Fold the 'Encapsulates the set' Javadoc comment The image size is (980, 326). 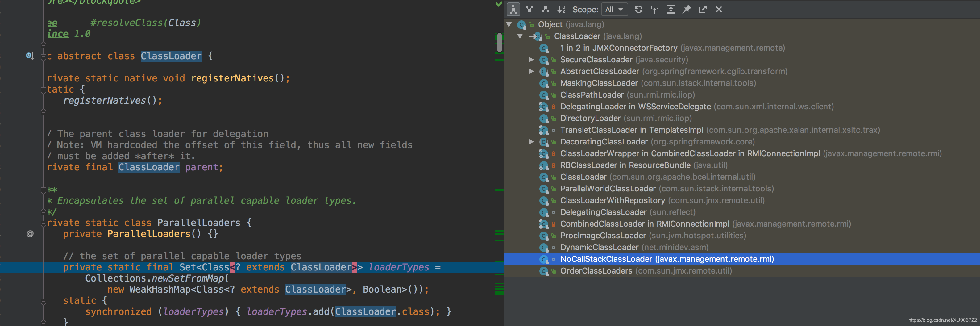[x=44, y=190]
